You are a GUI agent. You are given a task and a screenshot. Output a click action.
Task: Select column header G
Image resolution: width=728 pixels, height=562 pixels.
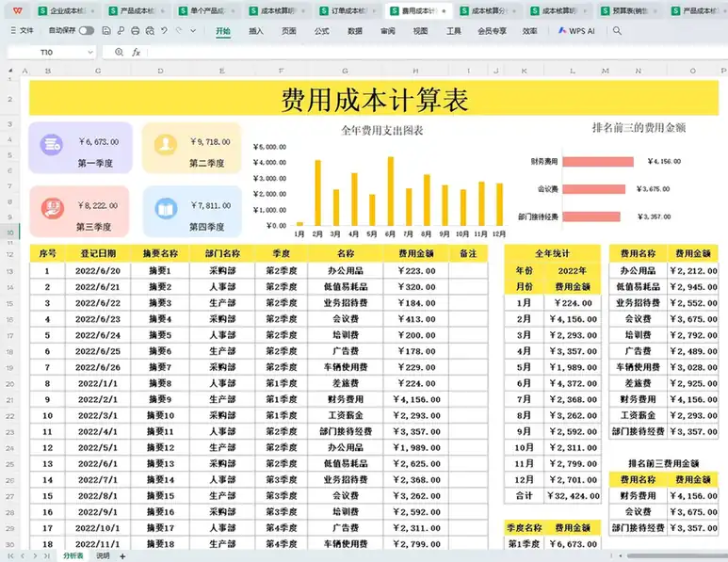pos(345,71)
